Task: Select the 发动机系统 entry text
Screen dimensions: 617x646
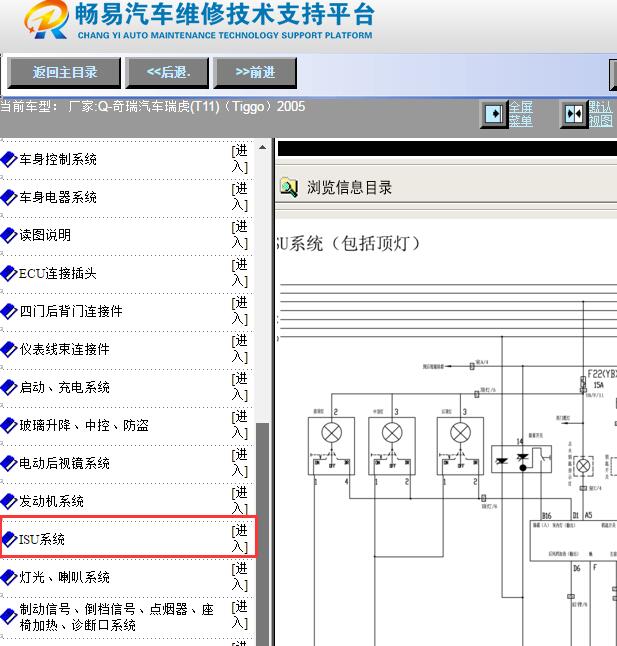Action: pos(51,501)
